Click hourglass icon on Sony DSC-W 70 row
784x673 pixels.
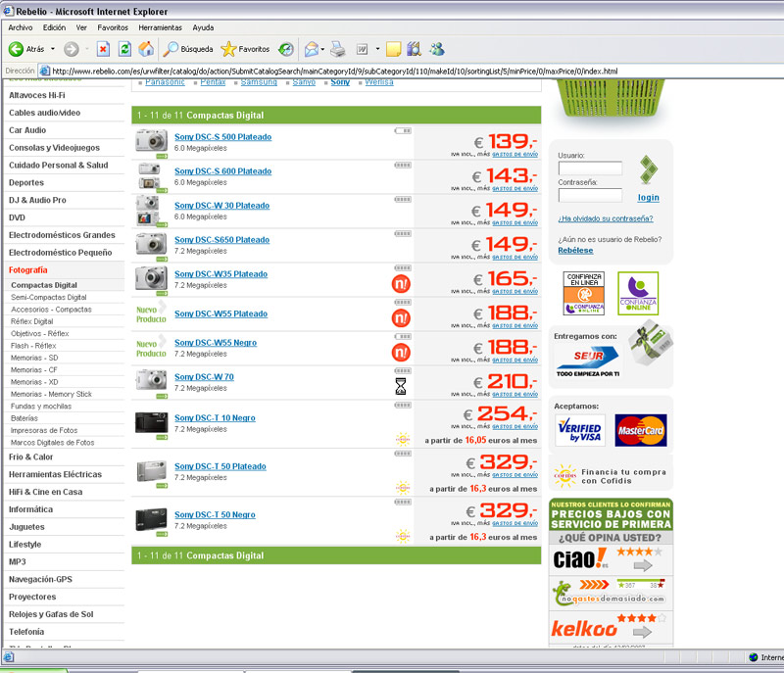point(401,386)
